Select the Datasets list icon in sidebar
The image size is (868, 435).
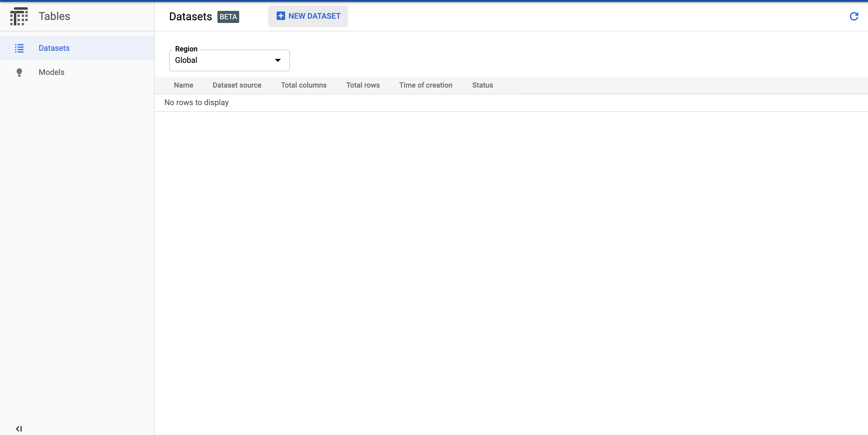tap(19, 48)
